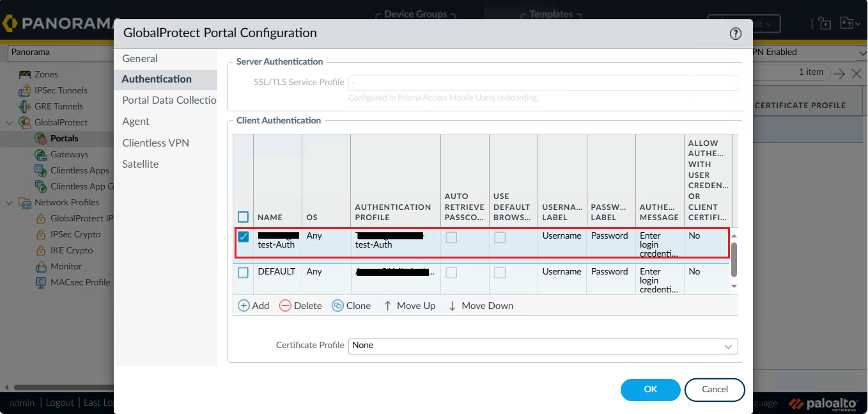Viewport: 868px width, 414px height.
Task: Click the Move Up arrow
Action: tap(387, 306)
